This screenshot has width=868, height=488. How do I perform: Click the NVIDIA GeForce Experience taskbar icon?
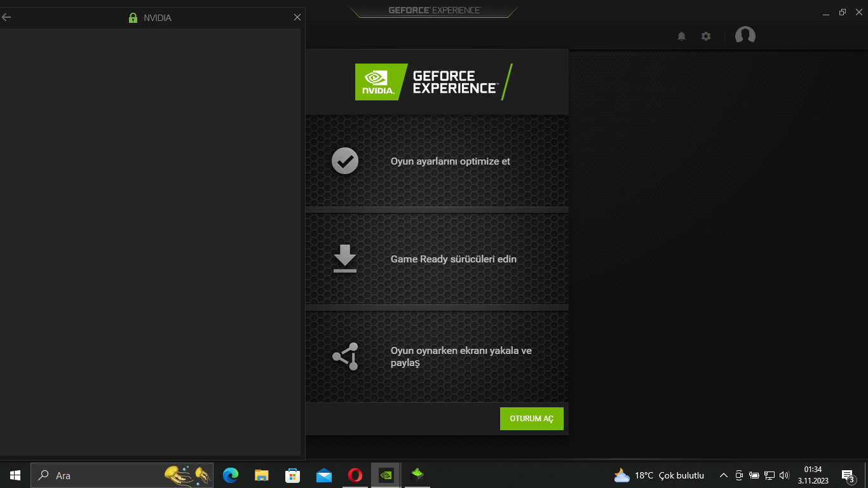click(386, 475)
